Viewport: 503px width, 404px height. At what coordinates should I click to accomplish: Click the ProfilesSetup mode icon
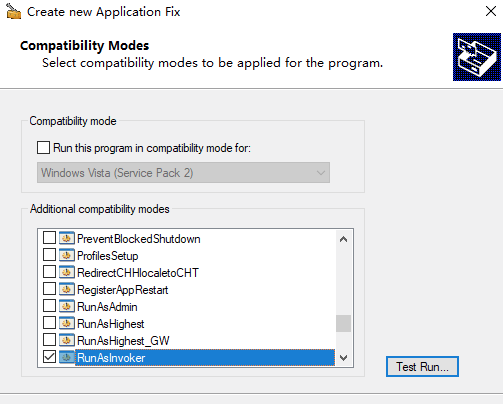coord(67,255)
